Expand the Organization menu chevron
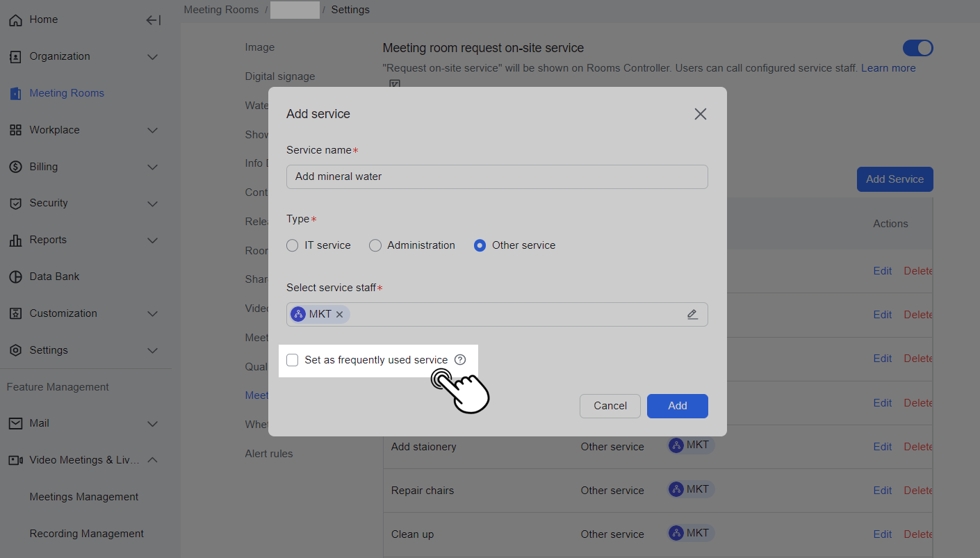 [x=153, y=57]
